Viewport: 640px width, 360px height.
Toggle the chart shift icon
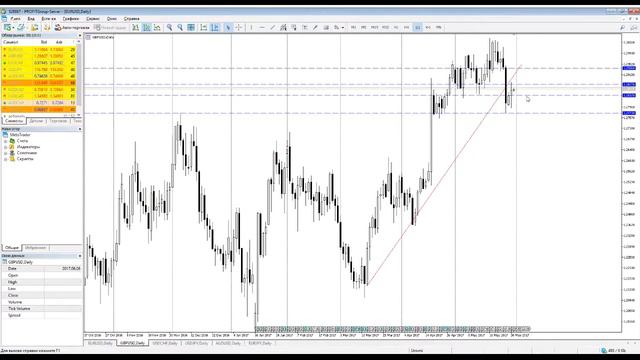215,27
